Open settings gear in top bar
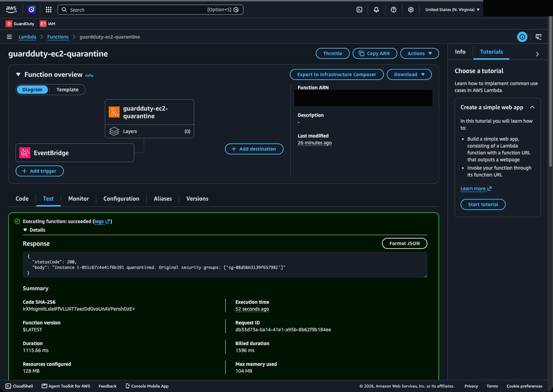This screenshot has height=392, width=553. (411, 10)
